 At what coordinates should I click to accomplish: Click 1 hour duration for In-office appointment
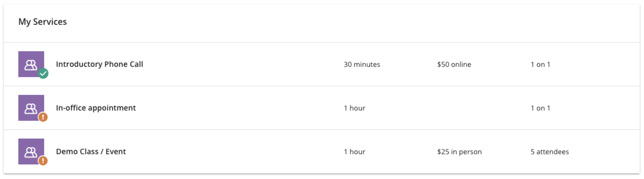355,108
